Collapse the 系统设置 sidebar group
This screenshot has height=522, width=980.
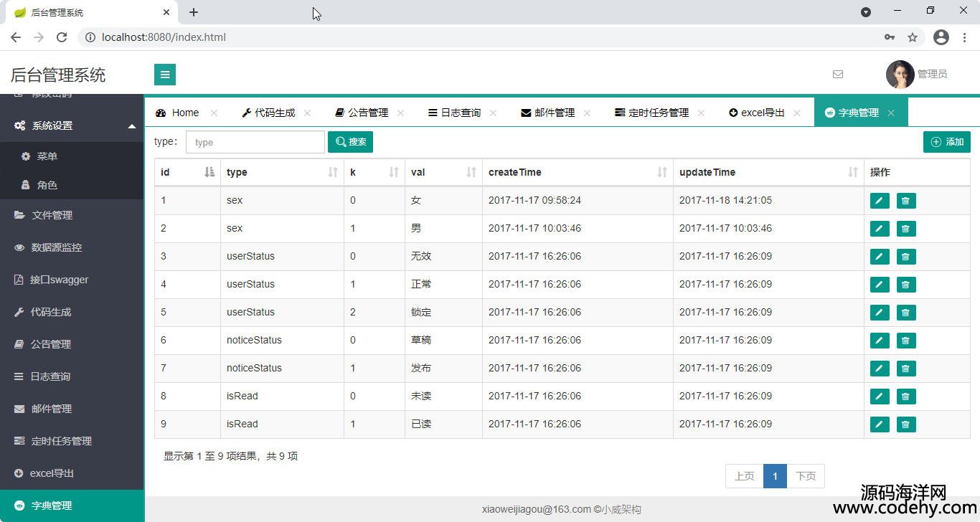click(x=72, y=125)
